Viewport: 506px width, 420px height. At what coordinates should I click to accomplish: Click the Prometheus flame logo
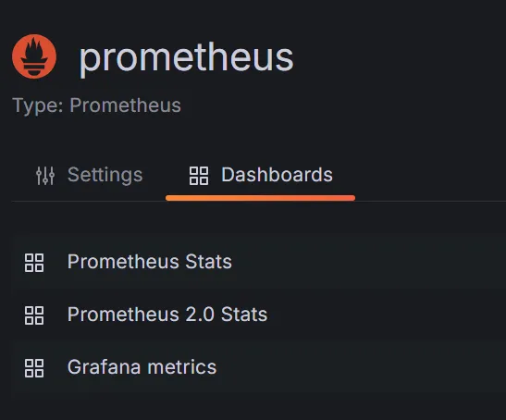click(34, 56)
